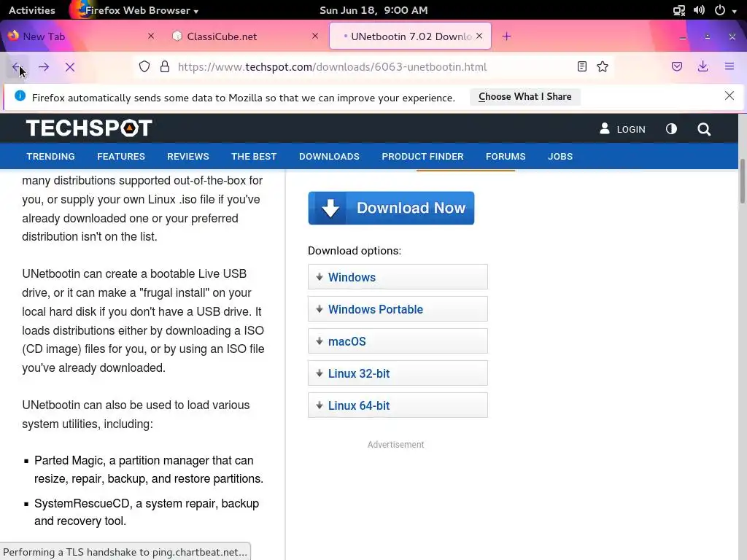
Task: Click the Firefox info icon in notification bar
Action: point(20,96)
